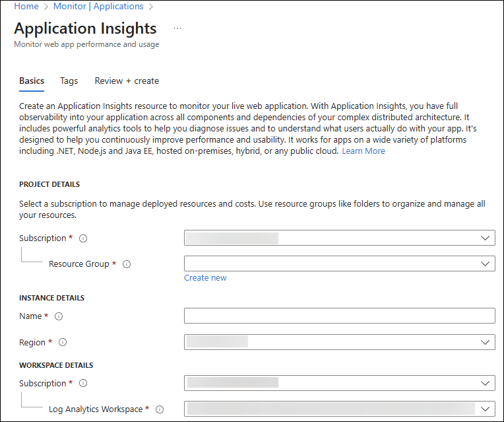Click the Resource Group field label
The image size is (504, 422).
click(x=79, y=264)
